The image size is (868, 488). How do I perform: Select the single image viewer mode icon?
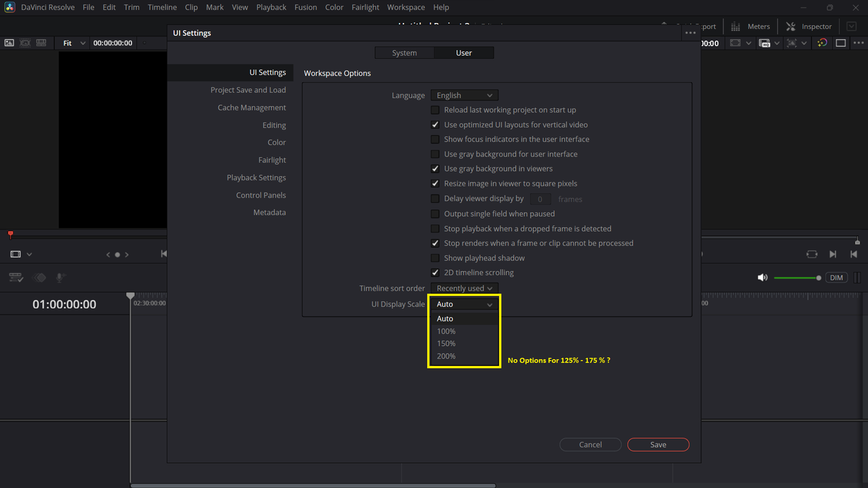tap(9, 43)
